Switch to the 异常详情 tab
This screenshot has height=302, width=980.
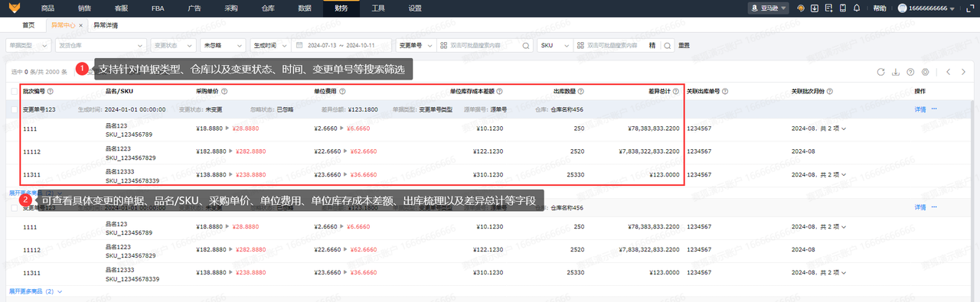(106, 25)
